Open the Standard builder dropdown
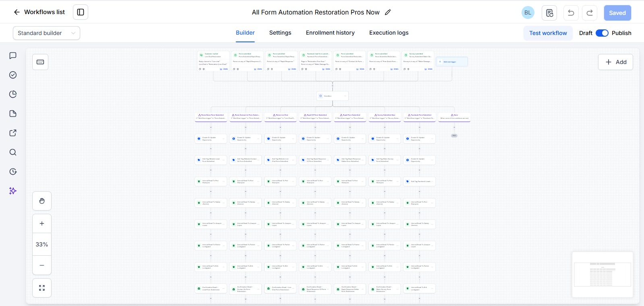The height and width of the screenshot is (306, 644). (46, 33)
